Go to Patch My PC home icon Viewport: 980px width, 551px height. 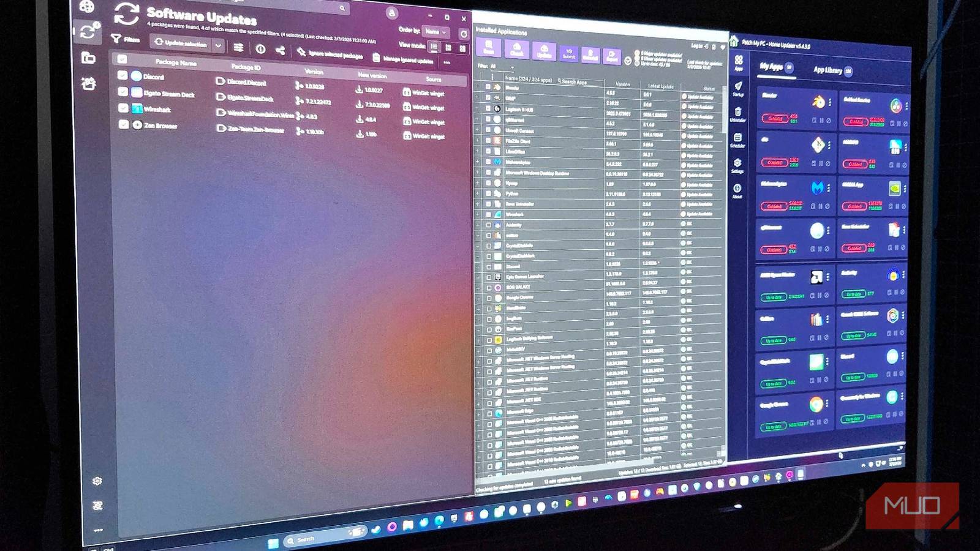[x=733, y=41]
